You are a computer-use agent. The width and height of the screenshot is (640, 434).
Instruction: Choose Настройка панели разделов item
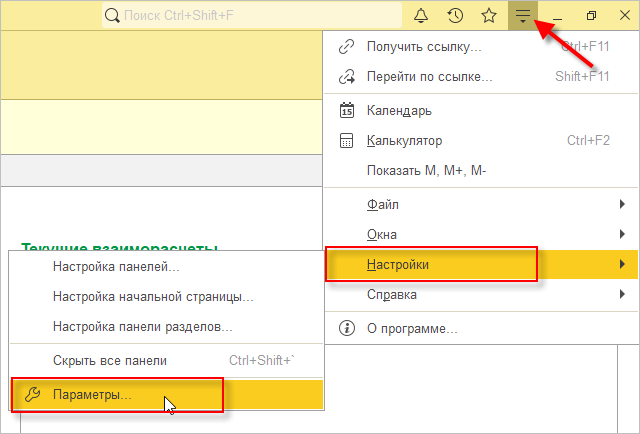(x=142, y=327)
